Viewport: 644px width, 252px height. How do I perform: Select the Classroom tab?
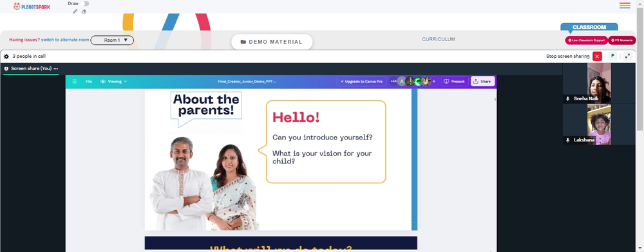589,27
